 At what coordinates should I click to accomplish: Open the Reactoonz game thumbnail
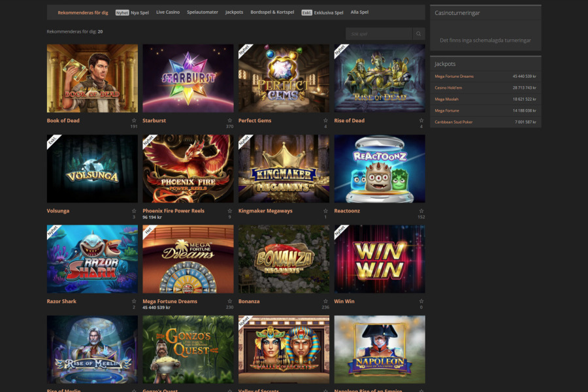[x=380, y=169]
